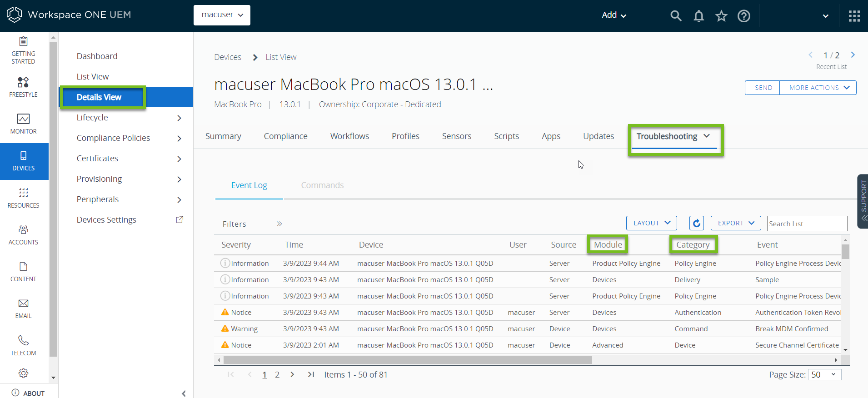The height and width of the screenshot is (398, 868).
Task: Open Freestyle in sidebar
Action: [24, 87]
